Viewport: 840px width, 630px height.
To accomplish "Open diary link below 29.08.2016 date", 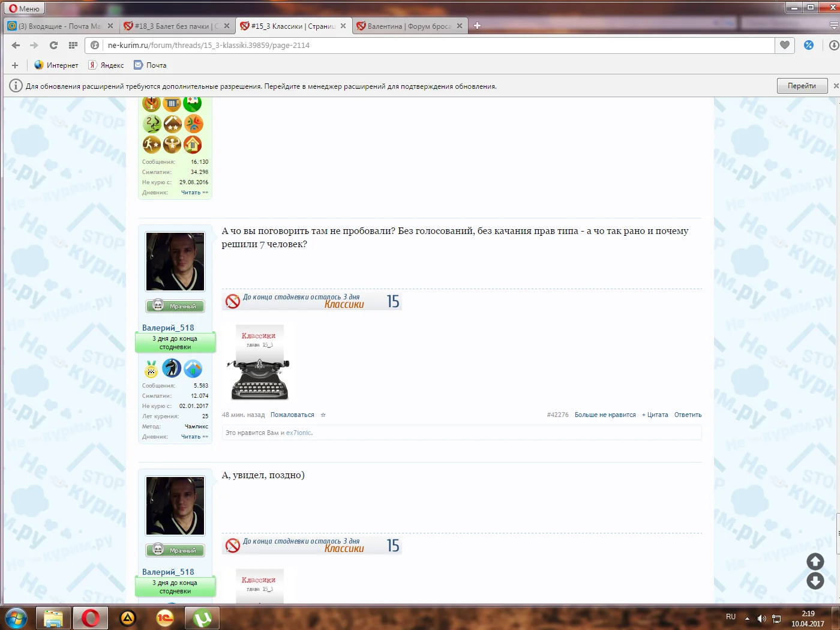I will (x=194, y=193).
